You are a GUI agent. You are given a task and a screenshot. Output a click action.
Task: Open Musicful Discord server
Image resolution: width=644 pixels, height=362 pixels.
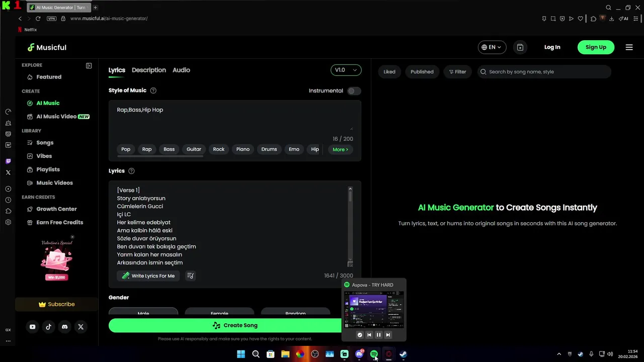tap(64, 327)
